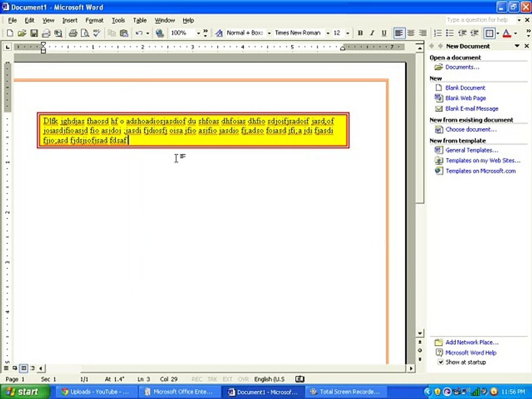Click the Paste toolbar icon

click(124, 33)
